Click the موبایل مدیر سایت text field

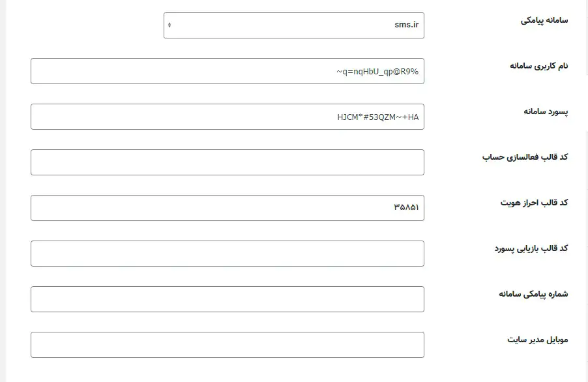[x=227, y=345]
